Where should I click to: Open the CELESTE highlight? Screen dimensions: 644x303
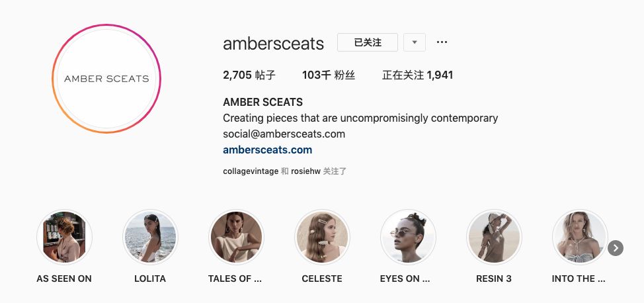[x=322, y=237]
